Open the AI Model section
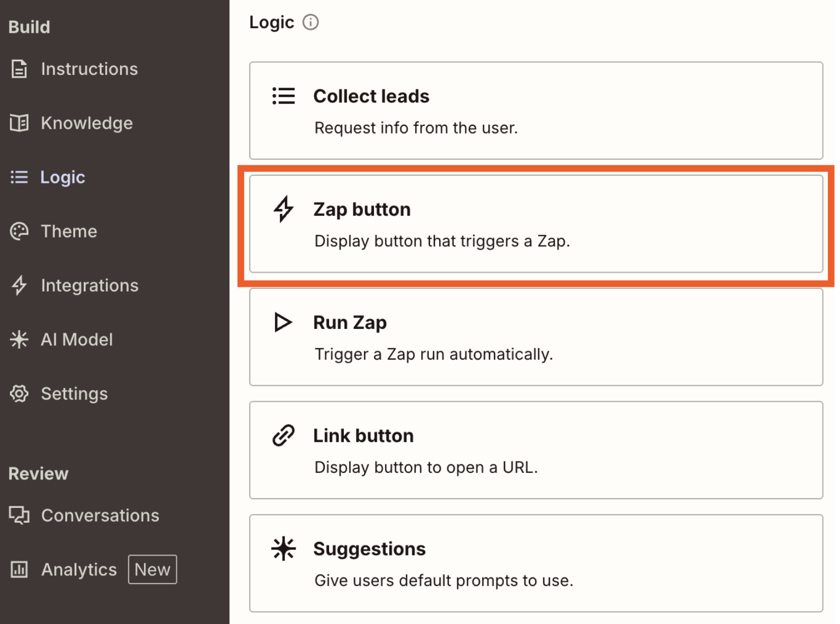The height and width of the screenshot is (624, 840). pos(77,339)
